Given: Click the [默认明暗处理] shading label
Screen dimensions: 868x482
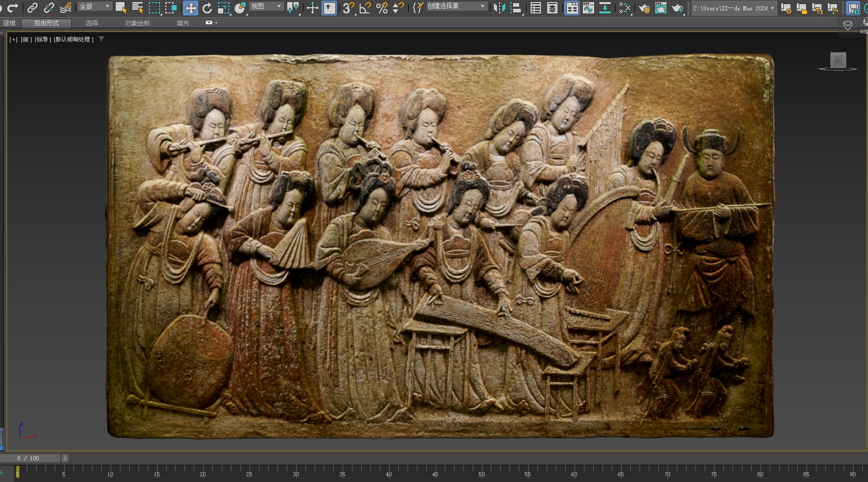Looking at the screenshot, I should pyautogui.click(x=73, y=39).
